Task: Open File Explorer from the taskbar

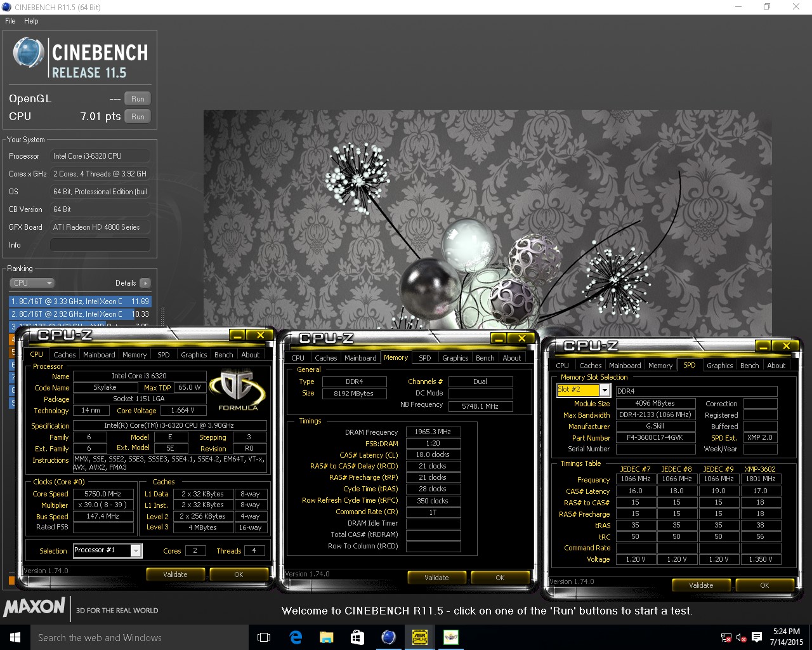Action: 327,637
